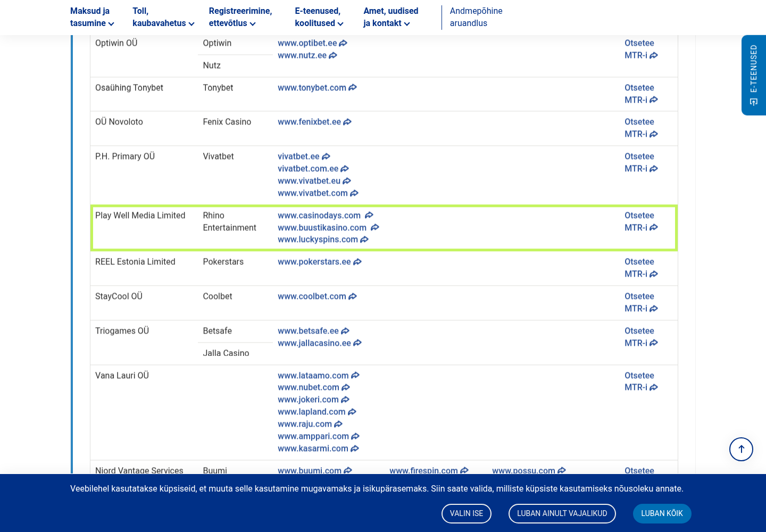Click external icon beside www.luckyspins.com
Screen dimensions: 766x532
[364, 239]
